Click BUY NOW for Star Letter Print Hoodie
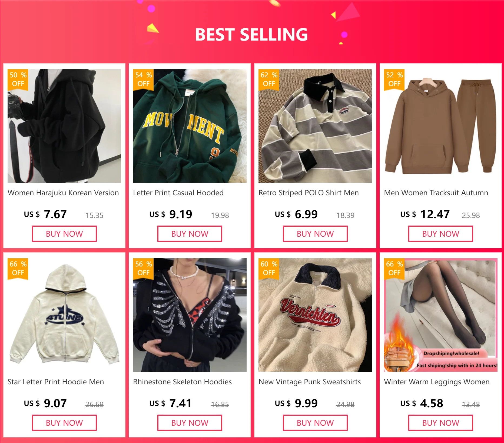 coord(64,423)
